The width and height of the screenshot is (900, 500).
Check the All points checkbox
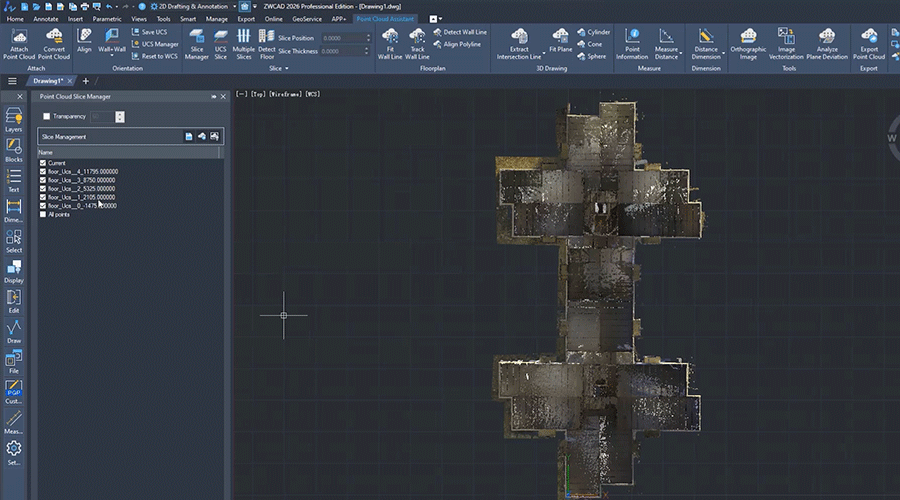pyautogui.click(x=42, y=214)
